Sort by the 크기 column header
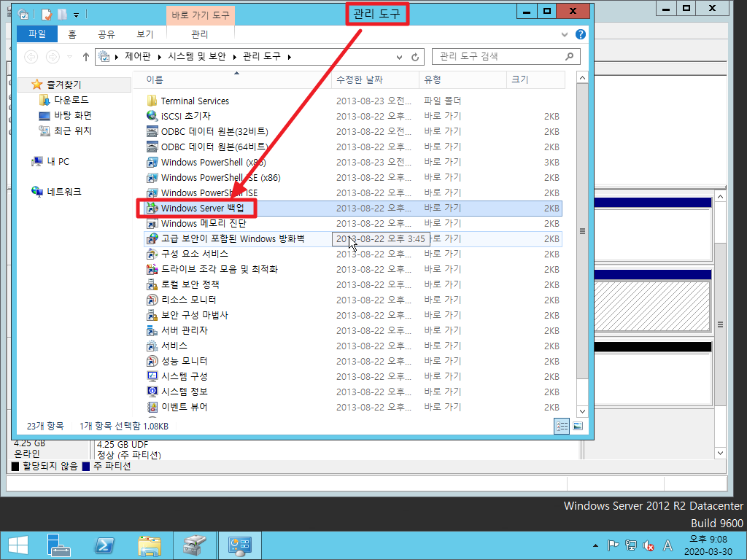Viewport: 747px width, 560px height. click(535, 79)
